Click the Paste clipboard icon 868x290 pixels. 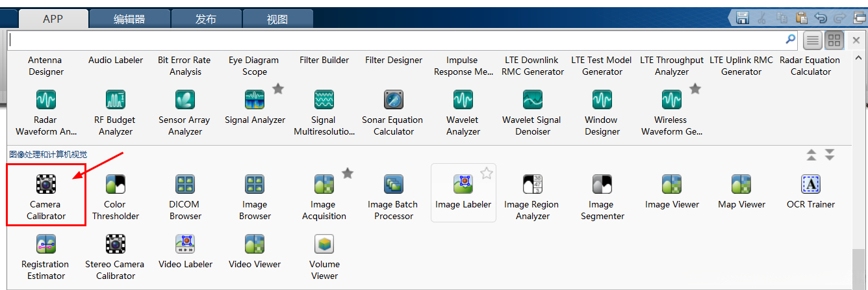tap(802, 18)
